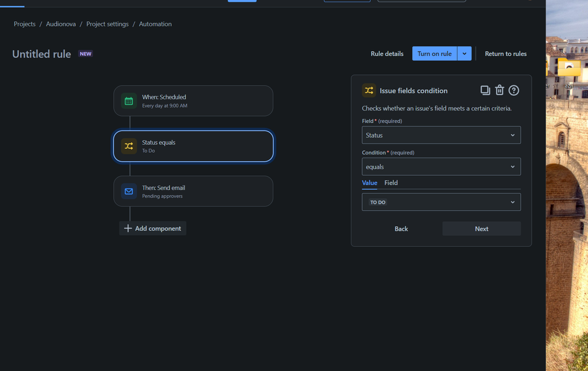Open help with the question mark icon
The height and width of the screenshot is (371, 588).
point(514,91)
